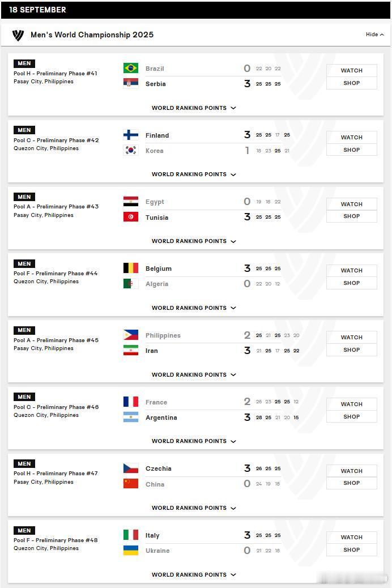Viewport: 392px width, 588px height.
Task: Expand World Ranking Points for Italy–Ukraine
Action: coord(194,574)
